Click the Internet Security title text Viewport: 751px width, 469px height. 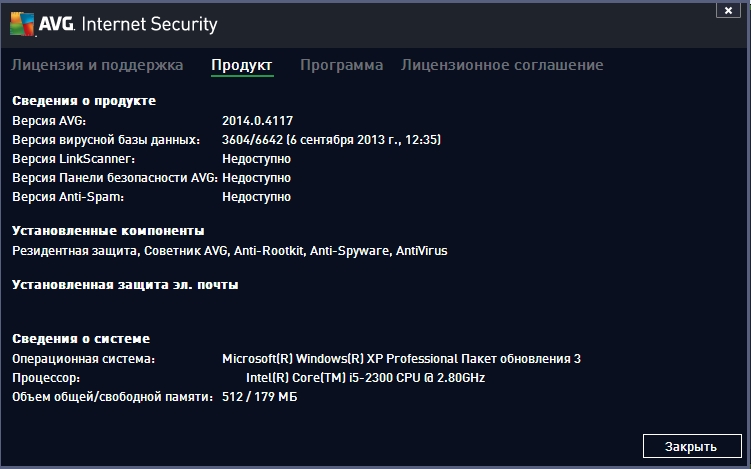[x=149, y=24]
